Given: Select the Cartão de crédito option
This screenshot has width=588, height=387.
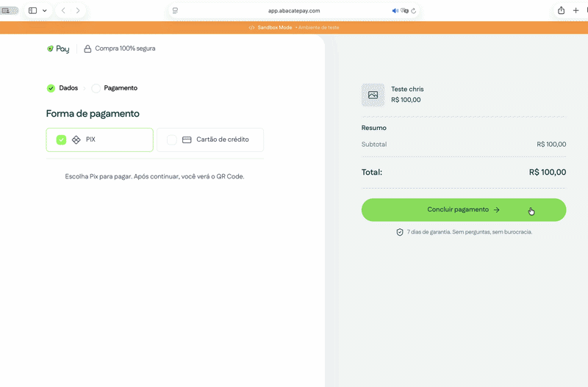Looking at the screenshot, I should (x=210, y=140).
